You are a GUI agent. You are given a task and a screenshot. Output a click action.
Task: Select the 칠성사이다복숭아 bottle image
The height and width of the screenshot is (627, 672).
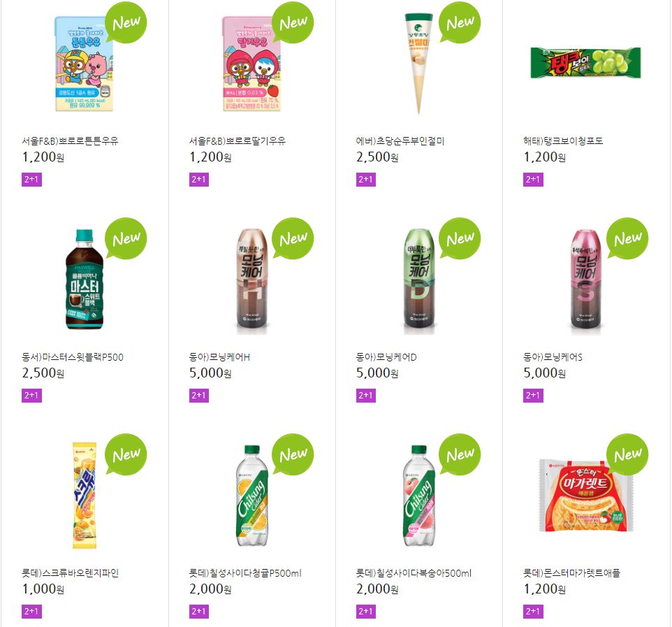coord(419,496)
